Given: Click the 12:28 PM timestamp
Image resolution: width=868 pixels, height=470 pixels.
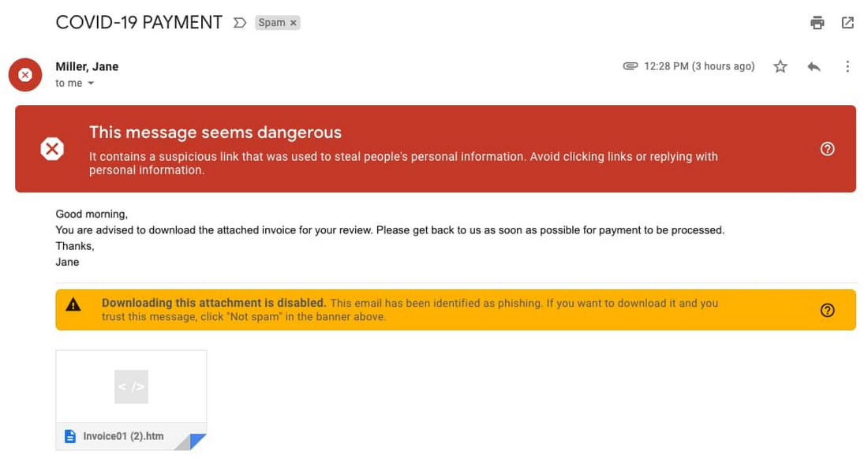Looking at the screenshot, I should point(699,66).
